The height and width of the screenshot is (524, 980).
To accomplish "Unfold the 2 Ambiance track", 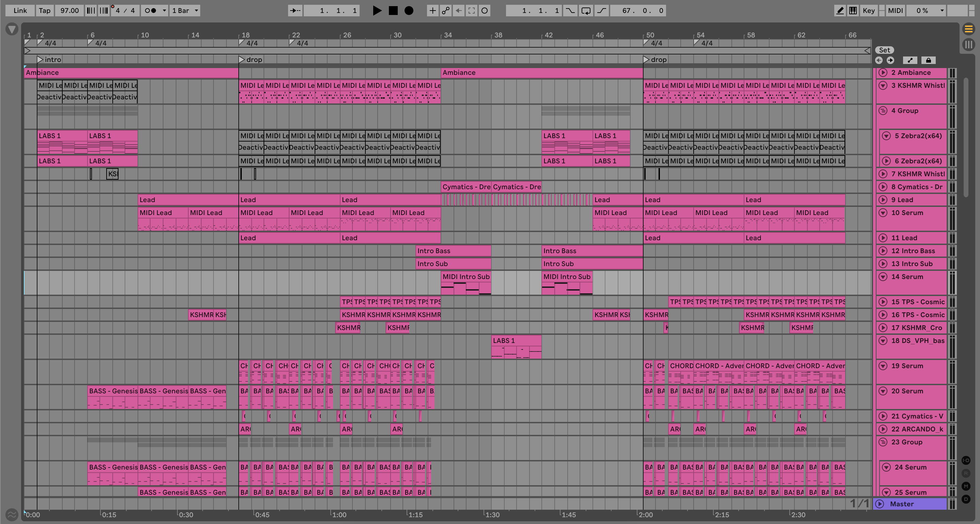I will (x=883, y=72).
